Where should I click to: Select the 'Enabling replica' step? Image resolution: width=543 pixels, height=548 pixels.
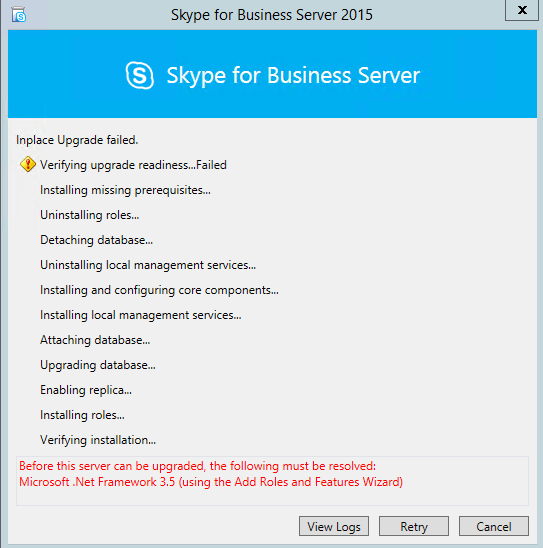click(86, 390)
